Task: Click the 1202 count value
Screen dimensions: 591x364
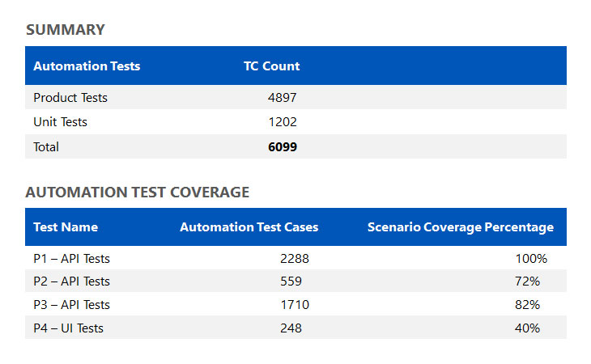Action: coord(283,122)
